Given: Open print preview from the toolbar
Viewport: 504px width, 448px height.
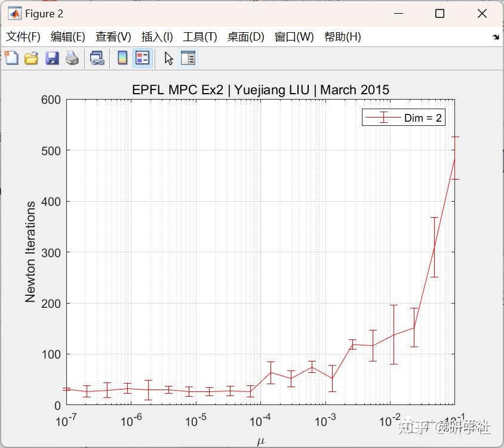Looking at the screenshot, I should [x=97, y=58].
